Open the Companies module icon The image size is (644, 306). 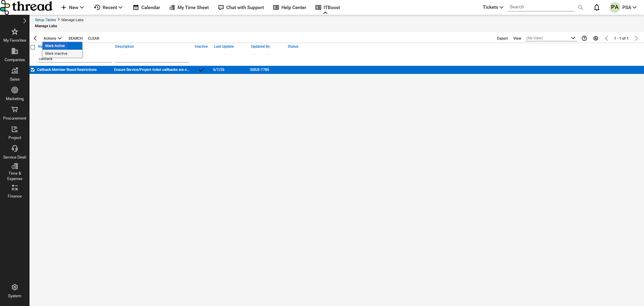click(15, 51)
